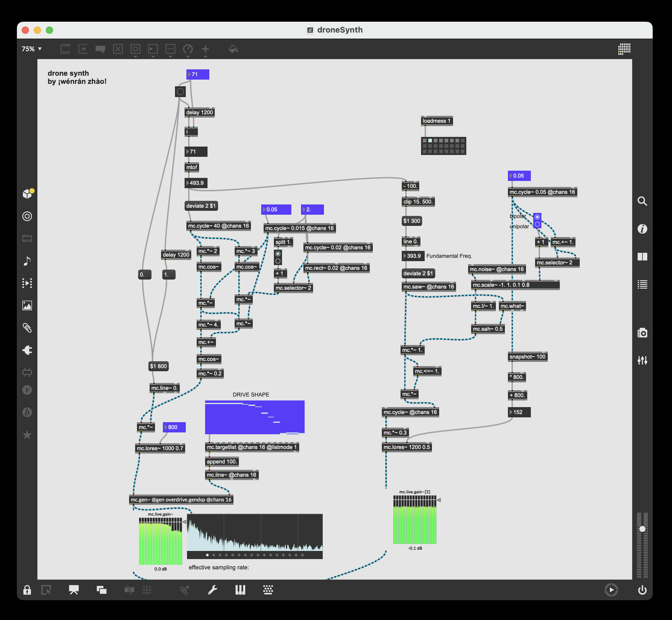Image resolution: width=672 pixels, height=620 pixels.
Task: Open the mixer sliders icon
Action: 642,360
